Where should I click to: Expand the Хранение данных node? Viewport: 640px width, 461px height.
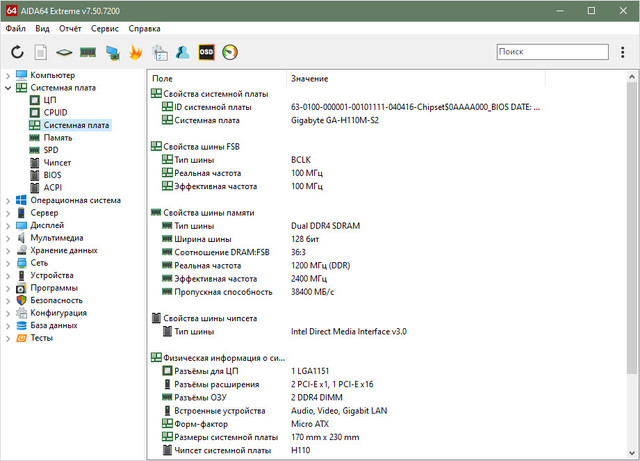pyautogui.click(x=8, y=251)
